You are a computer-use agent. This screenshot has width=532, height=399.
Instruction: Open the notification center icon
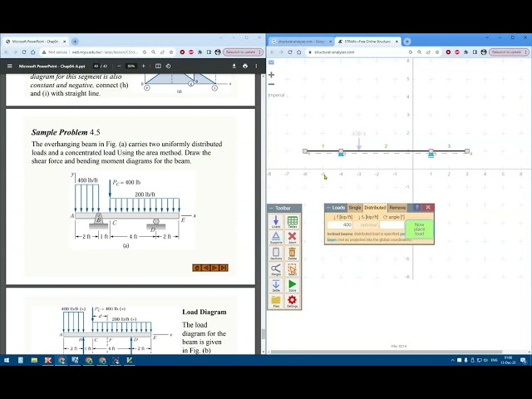tap(523, 360)
